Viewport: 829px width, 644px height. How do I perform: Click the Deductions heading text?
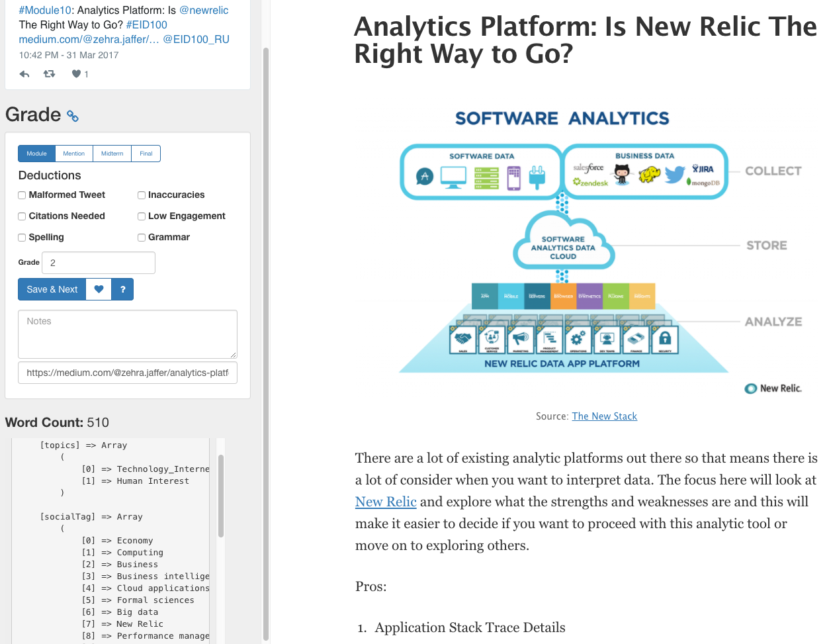[x=50, y=175]
